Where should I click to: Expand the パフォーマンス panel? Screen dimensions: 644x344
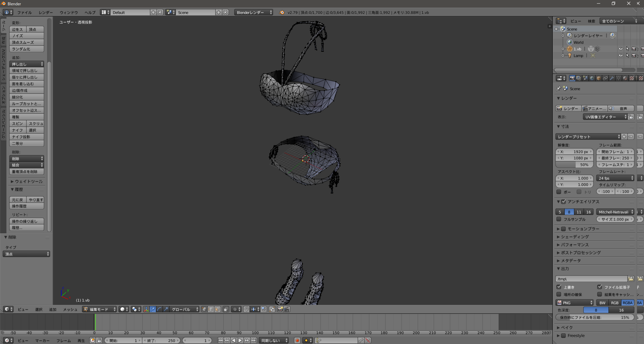[575, 245]
